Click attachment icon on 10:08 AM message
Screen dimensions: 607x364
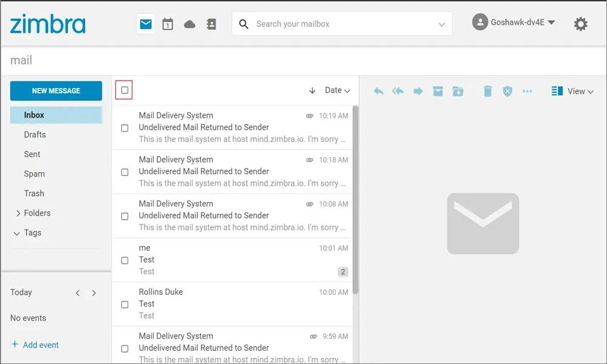coord(310,204)
